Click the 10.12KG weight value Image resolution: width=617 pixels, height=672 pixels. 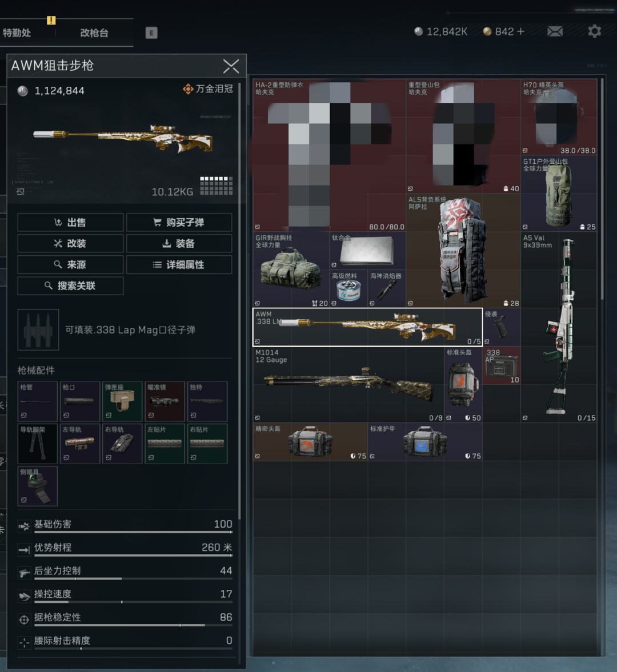[173, 192]
